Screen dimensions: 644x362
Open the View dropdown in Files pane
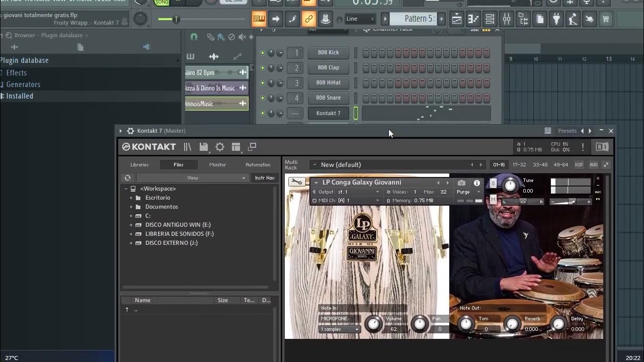click(192, 177)
